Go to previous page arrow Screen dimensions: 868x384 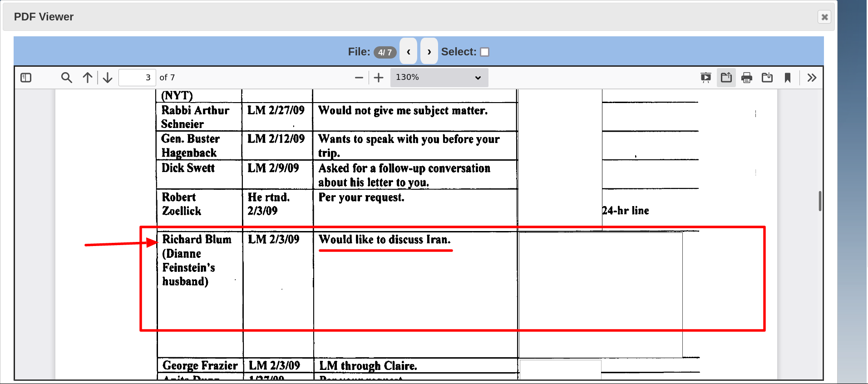[88, 78]
